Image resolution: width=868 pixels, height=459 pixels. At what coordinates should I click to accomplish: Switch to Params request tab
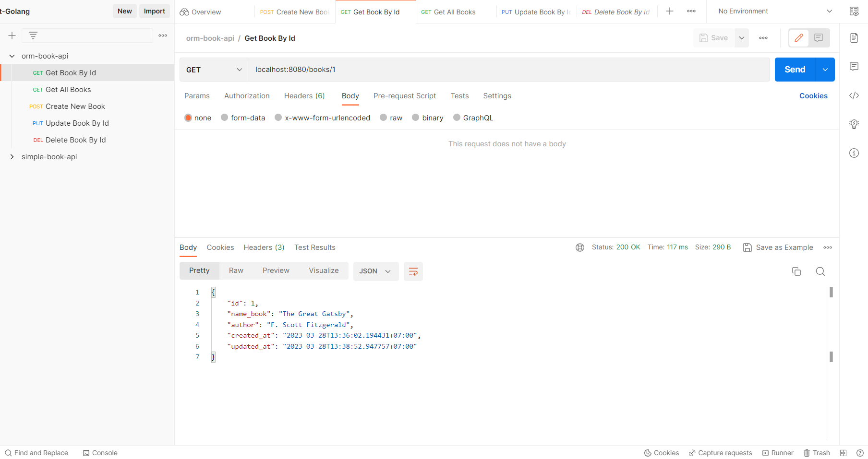tap(197, 96)
